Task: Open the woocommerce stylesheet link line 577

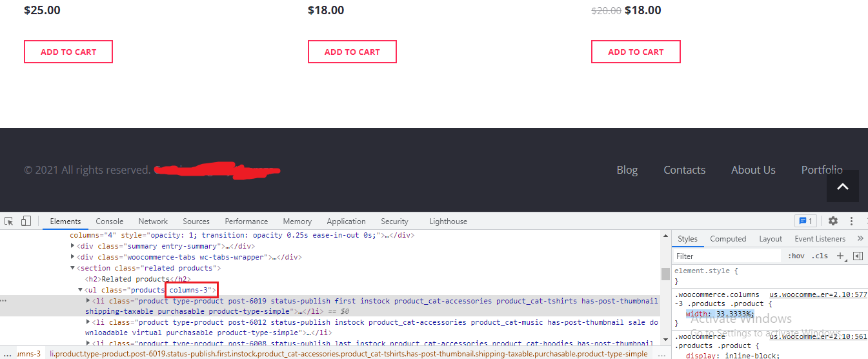Action: click(x=818, y=294)
